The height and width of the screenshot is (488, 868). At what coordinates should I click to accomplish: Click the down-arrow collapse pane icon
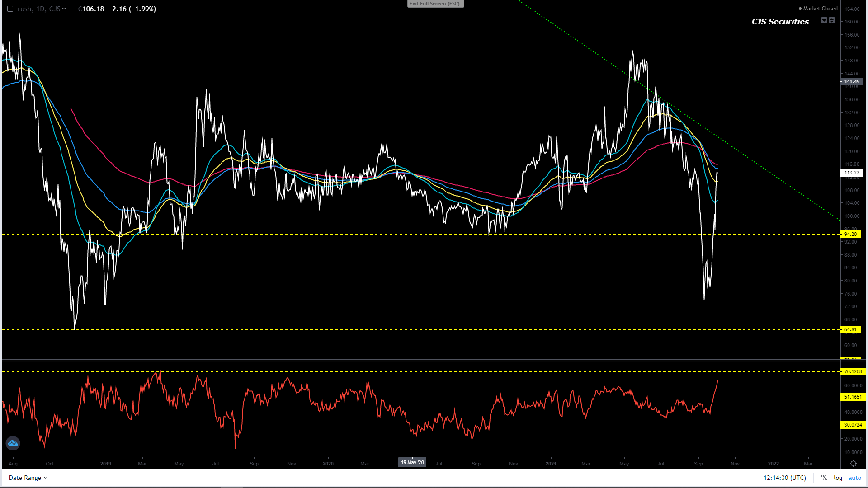824,21
